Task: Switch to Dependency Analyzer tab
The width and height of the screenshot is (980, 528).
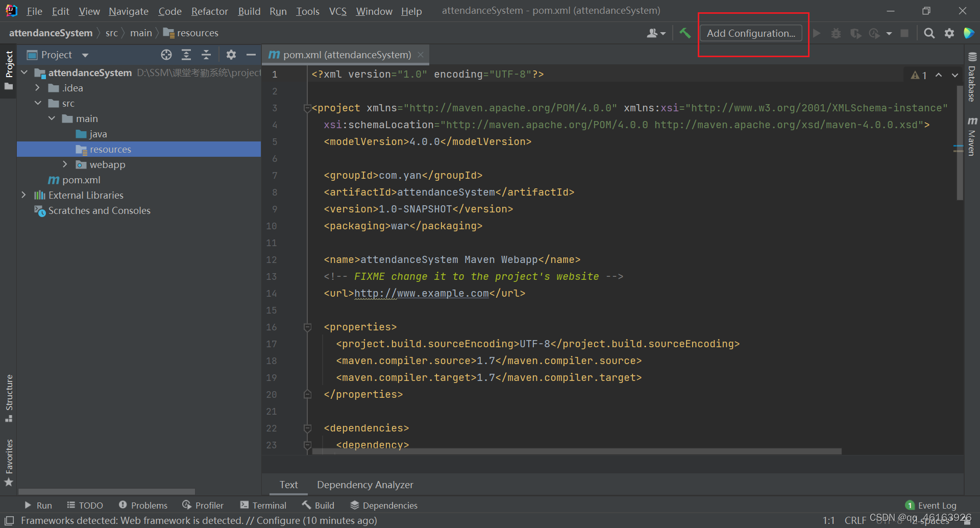Action: tap(365, 485)
